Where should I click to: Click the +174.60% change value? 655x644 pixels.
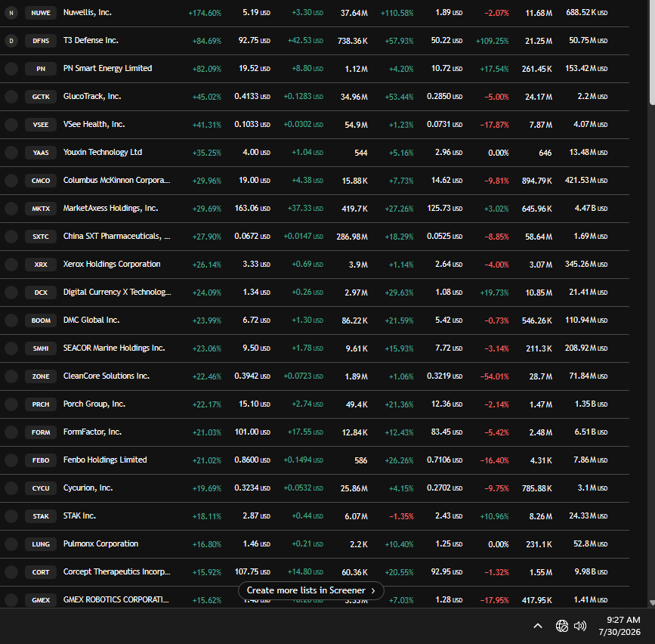(205, 13)
